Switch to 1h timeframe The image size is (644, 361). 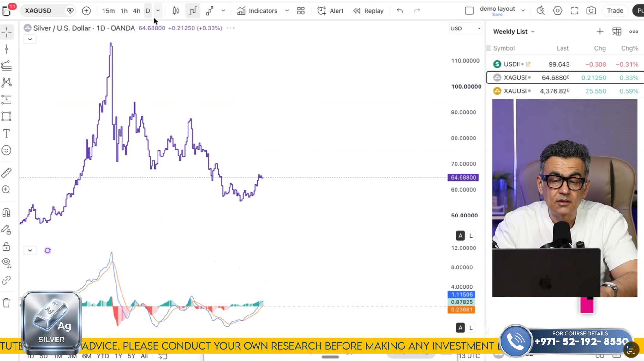click(x=124, y=11)
